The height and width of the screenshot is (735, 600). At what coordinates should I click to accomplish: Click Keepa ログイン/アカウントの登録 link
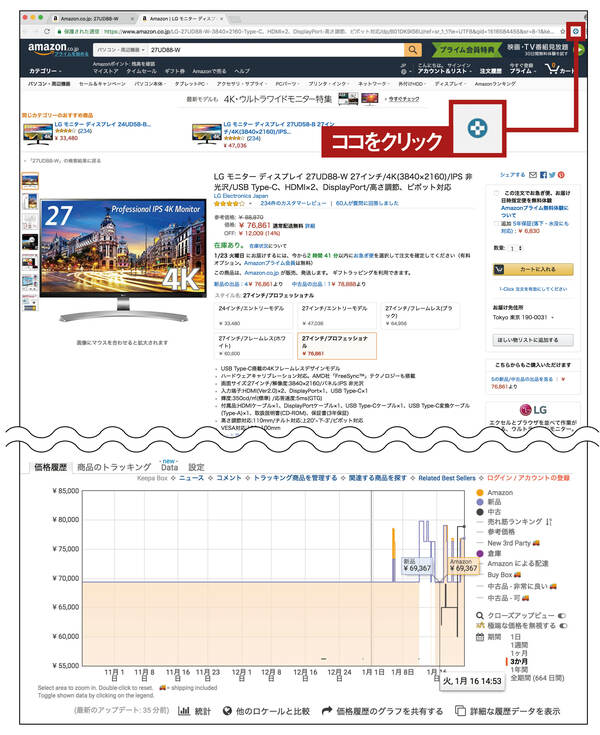528,478
